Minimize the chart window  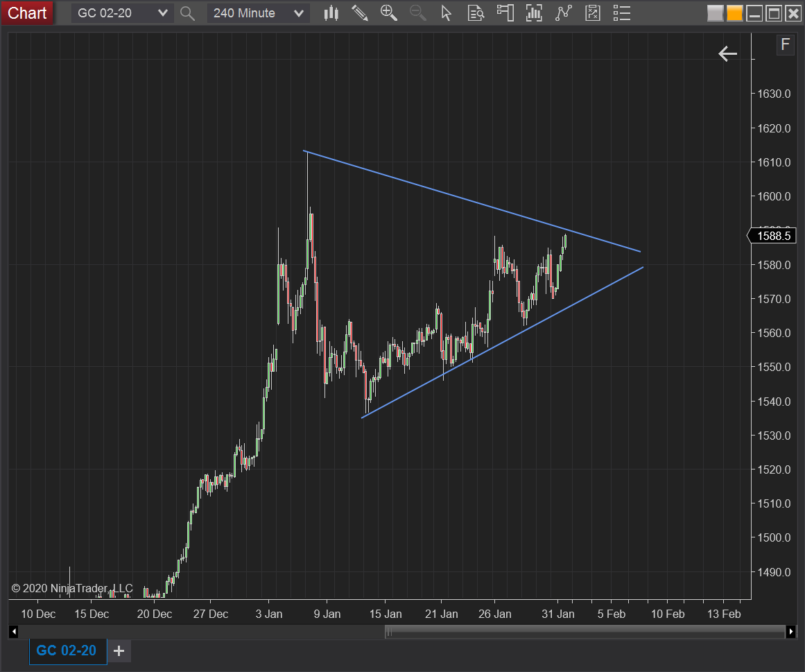(x=754, y=13)
